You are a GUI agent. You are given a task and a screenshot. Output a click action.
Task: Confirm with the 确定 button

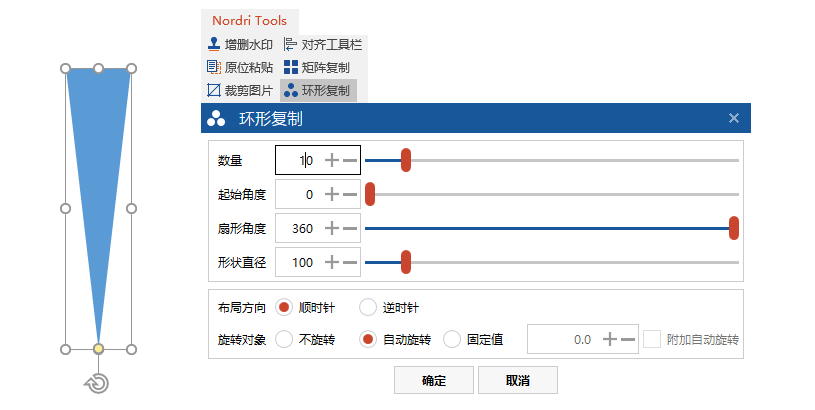pyautogui.click(x=434, y=380)
